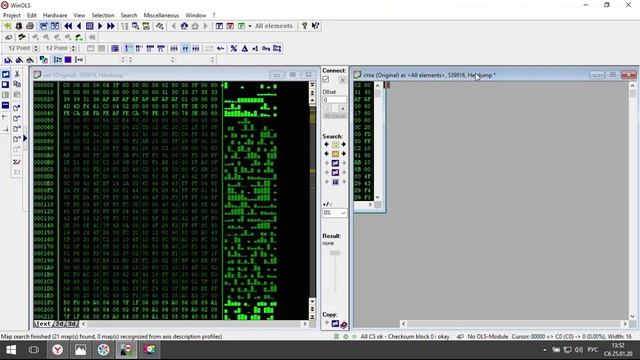The image size is (640, 360).
Task: Open the photos app icon in the taskbar
Action: 80,350
